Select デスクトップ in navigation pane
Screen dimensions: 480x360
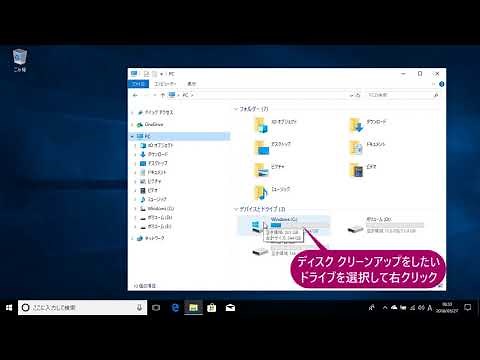(154, 163)
